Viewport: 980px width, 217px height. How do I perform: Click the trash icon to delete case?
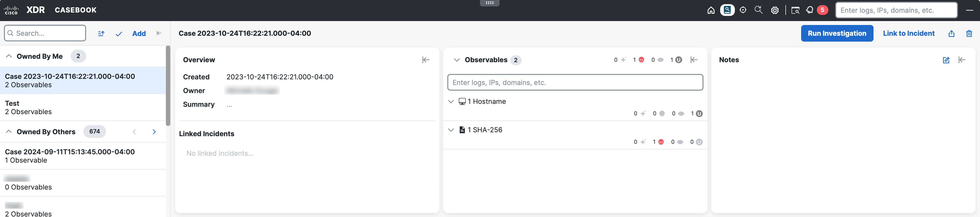pos(969,34)
